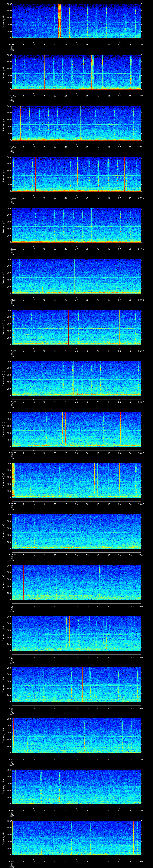The width and height of the screenshot is (153, 868).
Task: Click the red line near 37 s in 7:20:00 panel
Action: tap(92, 225)
